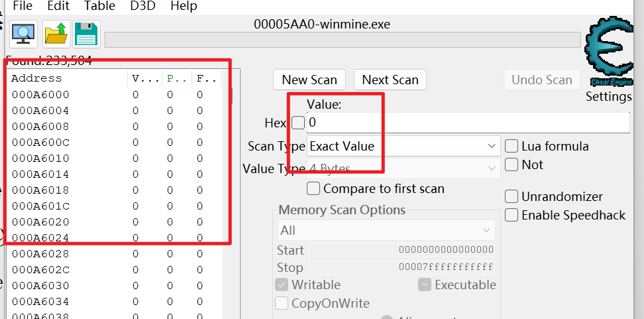Screen dimensions: 644x319
Task: Click the Value input field
Action: coord(468,123)
